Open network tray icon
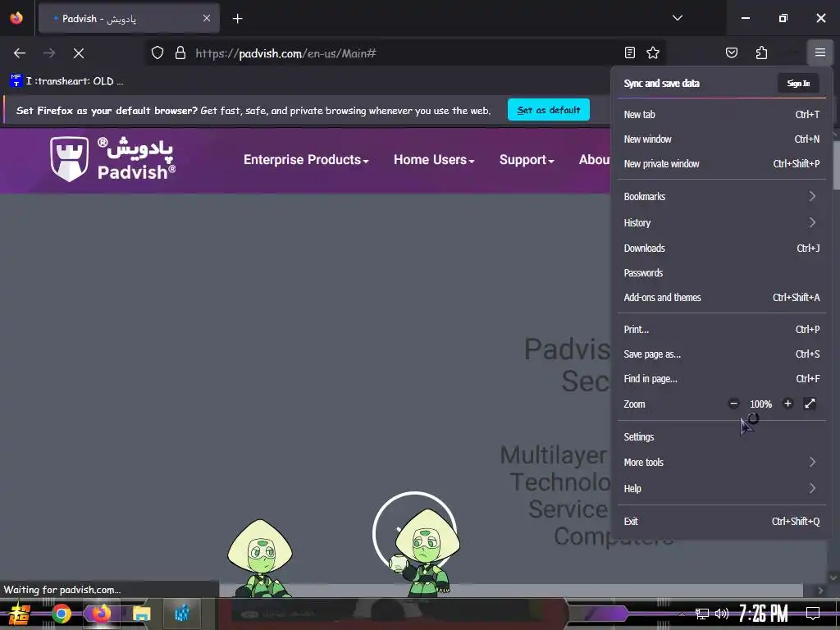This screenshot has width=840, height=630. tap(702, 614)
